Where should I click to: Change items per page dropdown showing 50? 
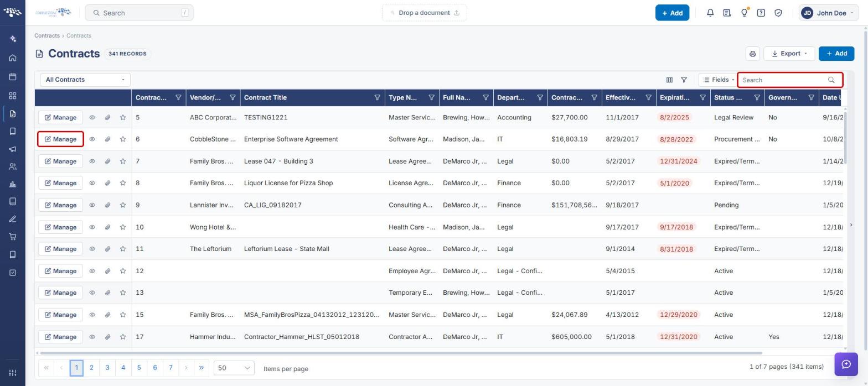coord(234,368)
